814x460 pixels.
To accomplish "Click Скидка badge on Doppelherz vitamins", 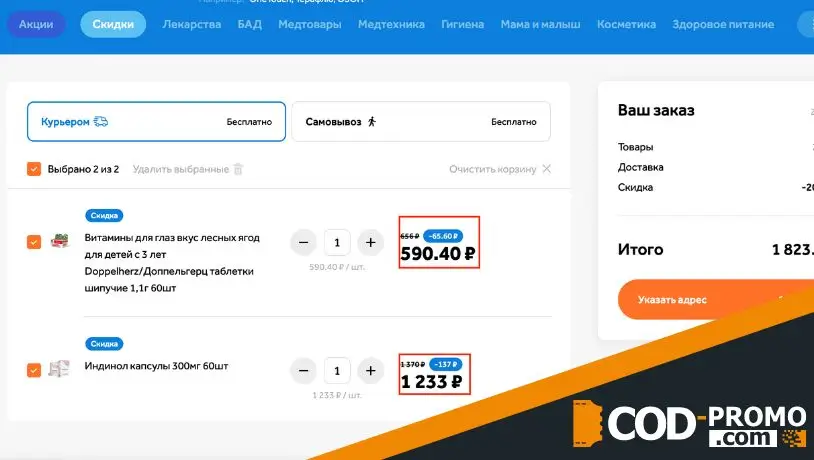I will pyautogui.click(x=104, y=215).
